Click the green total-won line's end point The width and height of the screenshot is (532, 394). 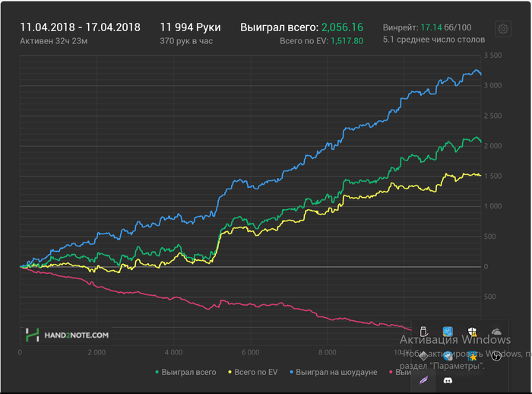[481, 142]
